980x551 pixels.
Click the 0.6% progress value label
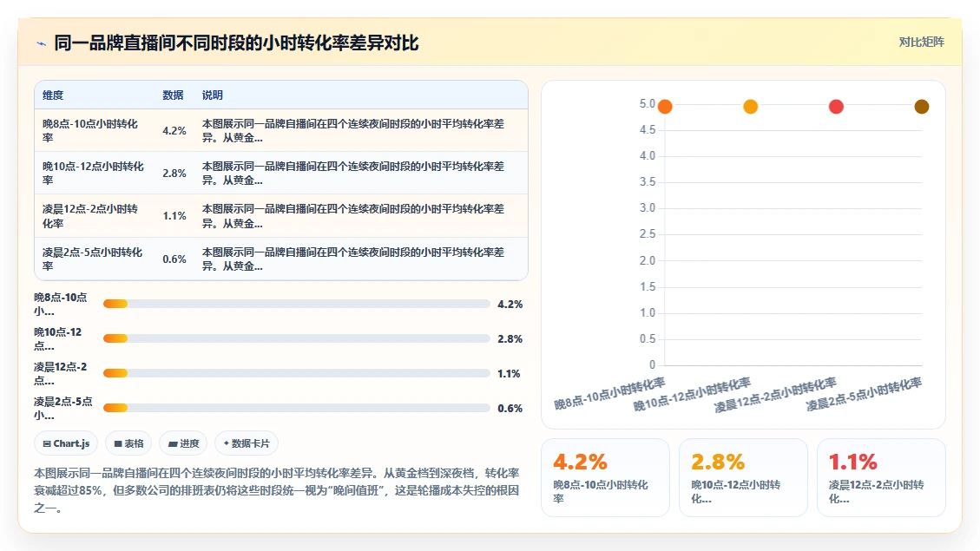(510, 408)
